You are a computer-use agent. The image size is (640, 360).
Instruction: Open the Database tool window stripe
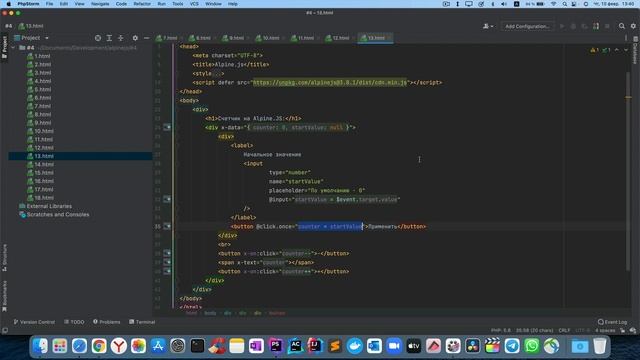click(x=635, y=51)
